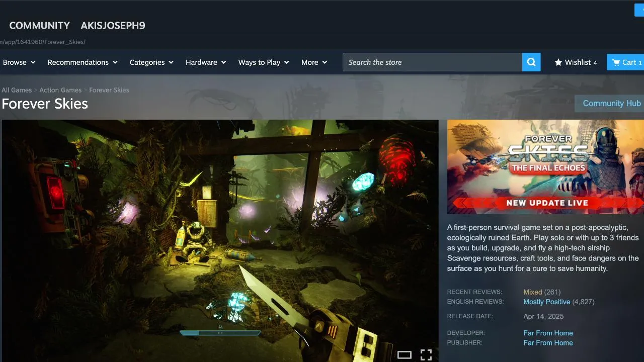Screen dimensions: 644x362
Task: Click the main gameplay screenshot
Action: 220,241
